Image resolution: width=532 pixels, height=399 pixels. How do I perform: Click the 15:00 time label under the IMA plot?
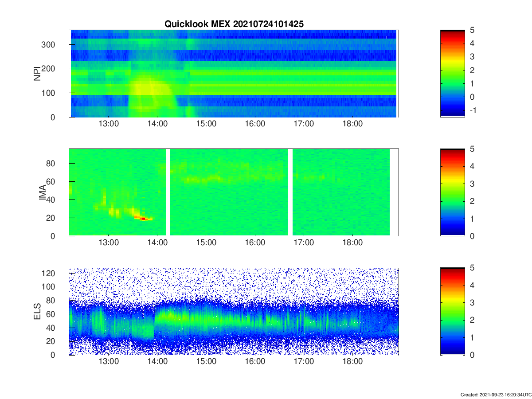point(206,243)
